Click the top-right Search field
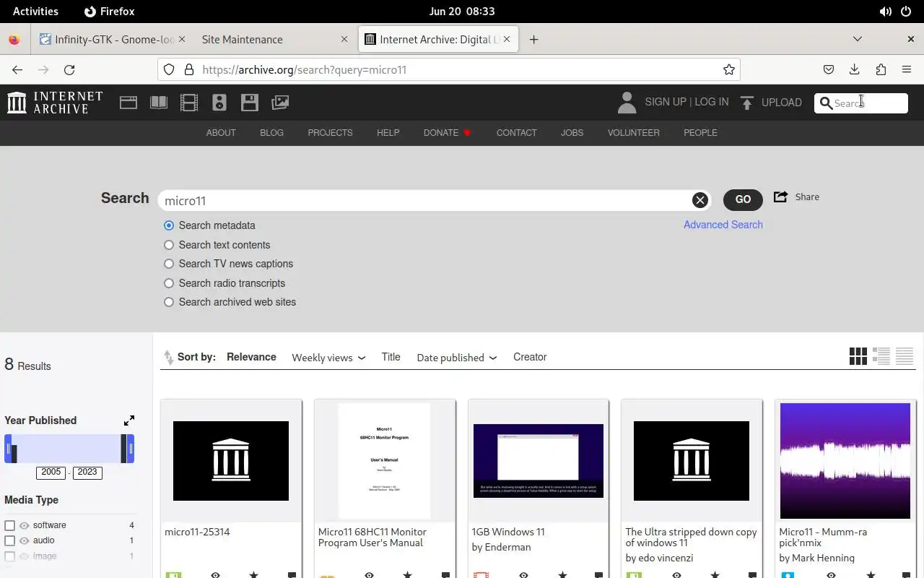 [x=860, y=103]
